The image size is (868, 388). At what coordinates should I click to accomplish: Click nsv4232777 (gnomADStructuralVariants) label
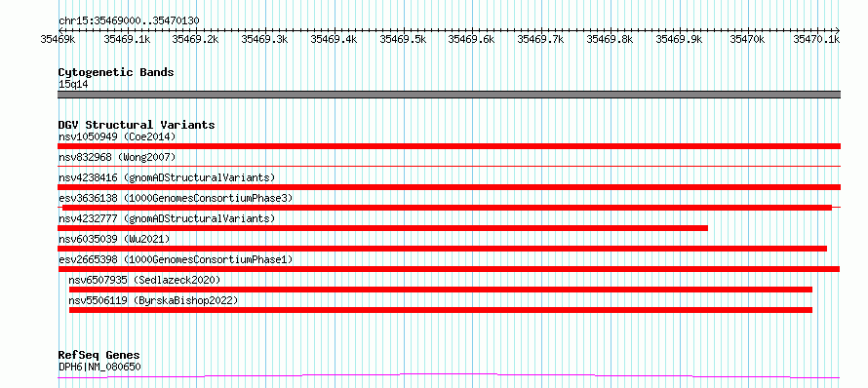pyautogui.click(x=167, y=218)
